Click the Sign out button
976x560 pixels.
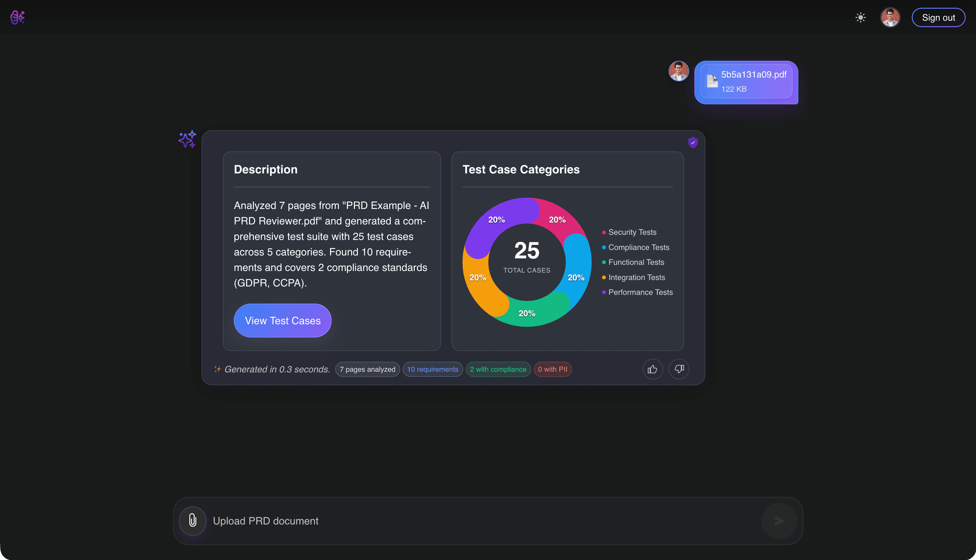[x=938, y=18]
